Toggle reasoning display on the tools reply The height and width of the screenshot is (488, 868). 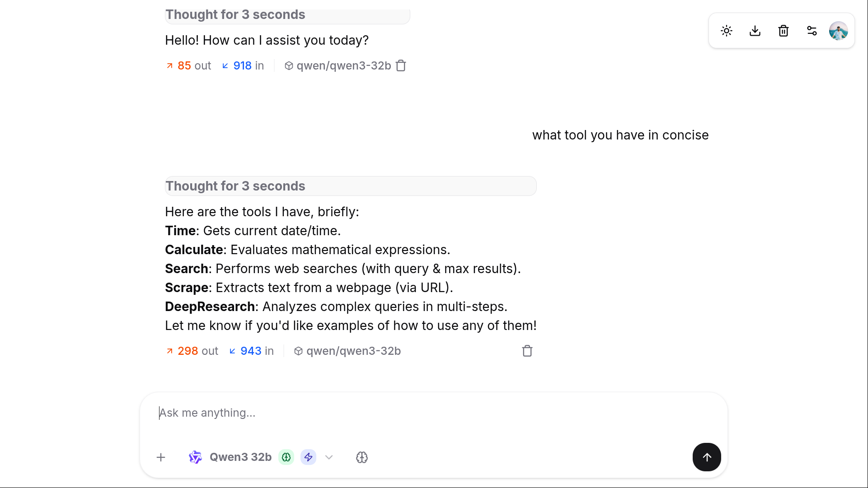click(350, 186)
